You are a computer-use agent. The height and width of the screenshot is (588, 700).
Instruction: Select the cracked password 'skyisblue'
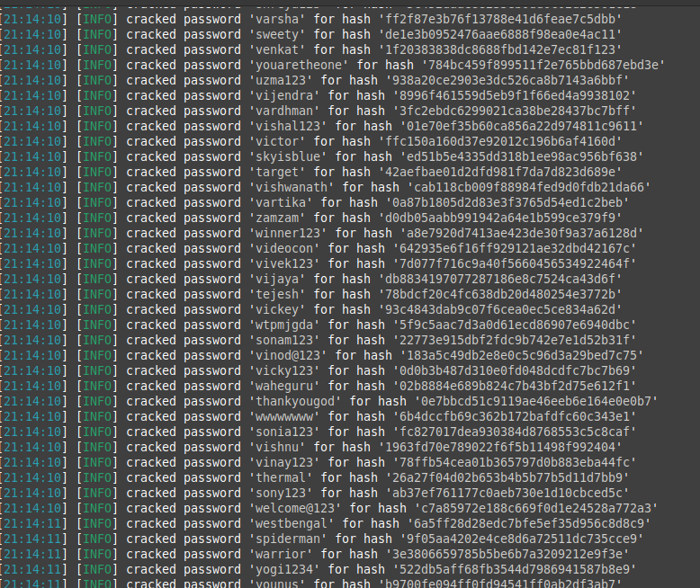(x=288, y=156)
